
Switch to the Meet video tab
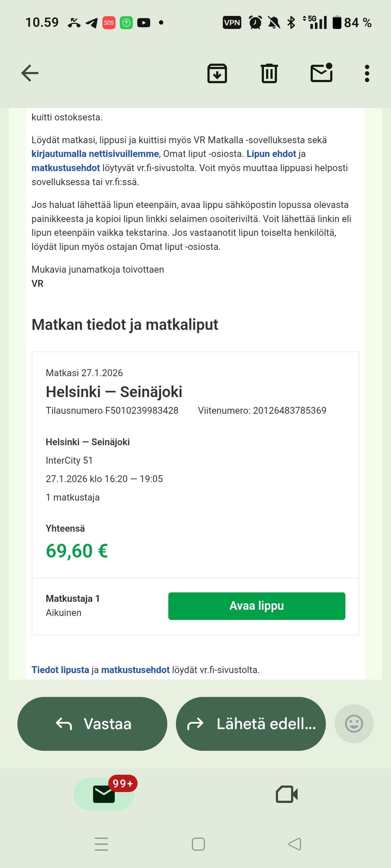[x=287, y=794]
